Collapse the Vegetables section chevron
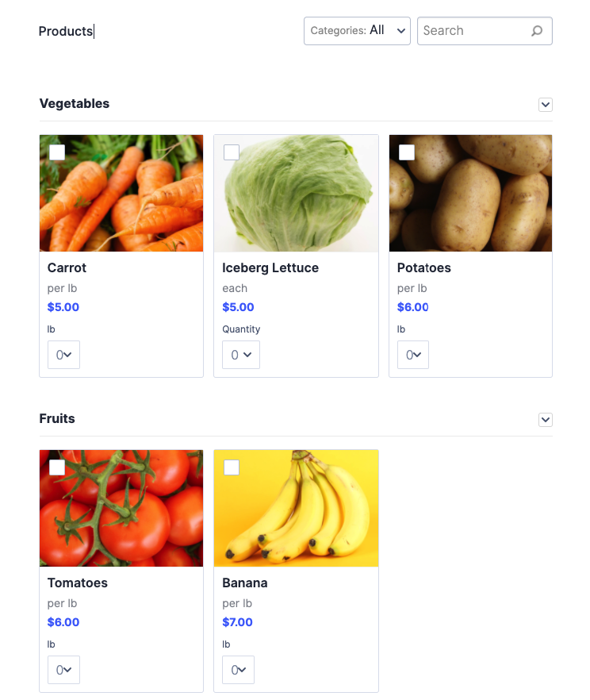Image resolution: width=590 pixels, height=700 pixels. 545,105
